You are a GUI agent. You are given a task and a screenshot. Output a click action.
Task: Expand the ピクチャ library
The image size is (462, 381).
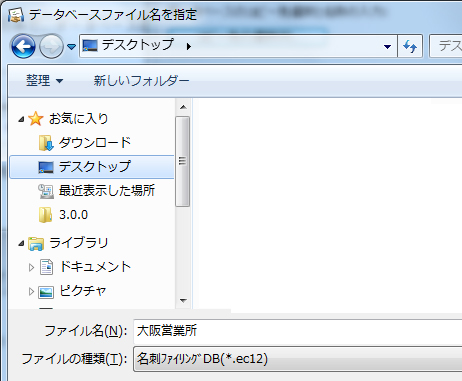(31, 292)
